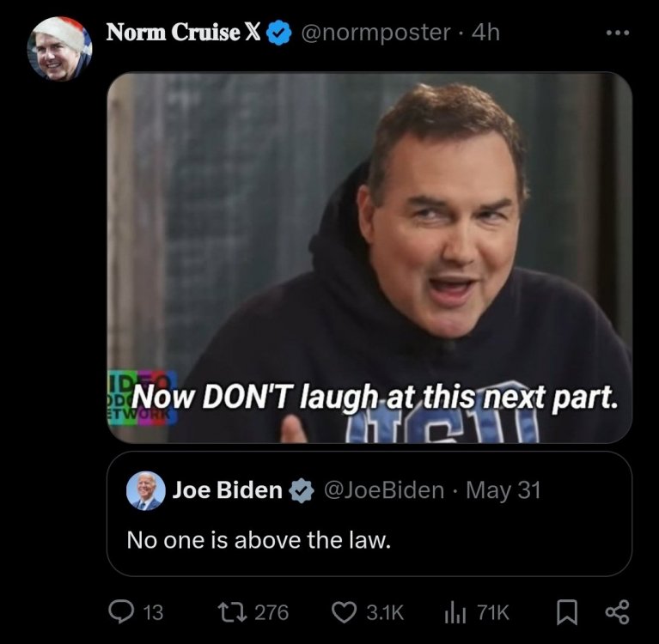The height and width of the screenshot is (644, 659).
Task: Click the 3.1K likes count
Action: pyautogui.click(x=384, y=612)
